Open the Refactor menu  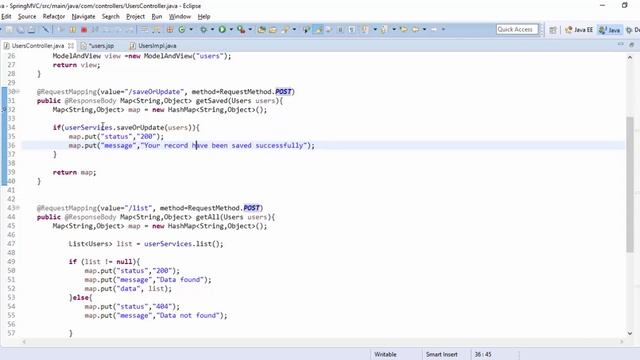pyautogui.click(x=54, y=17)
